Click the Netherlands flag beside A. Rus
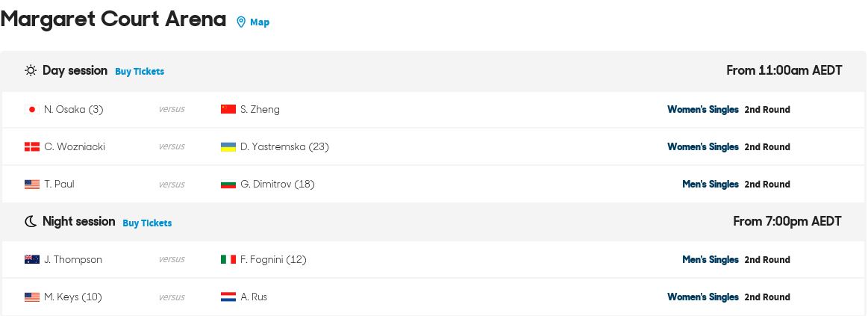The image size is (868, 316). [x=228, y=297]
